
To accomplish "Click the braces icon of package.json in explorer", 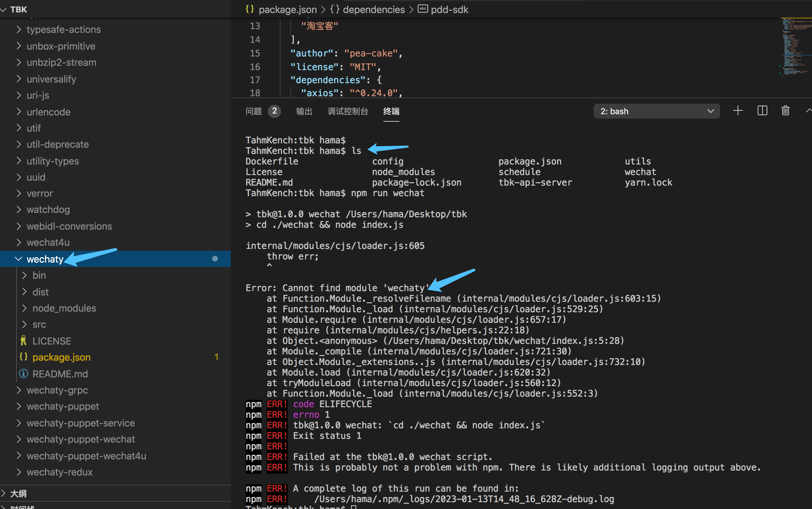I will (23, 357).
